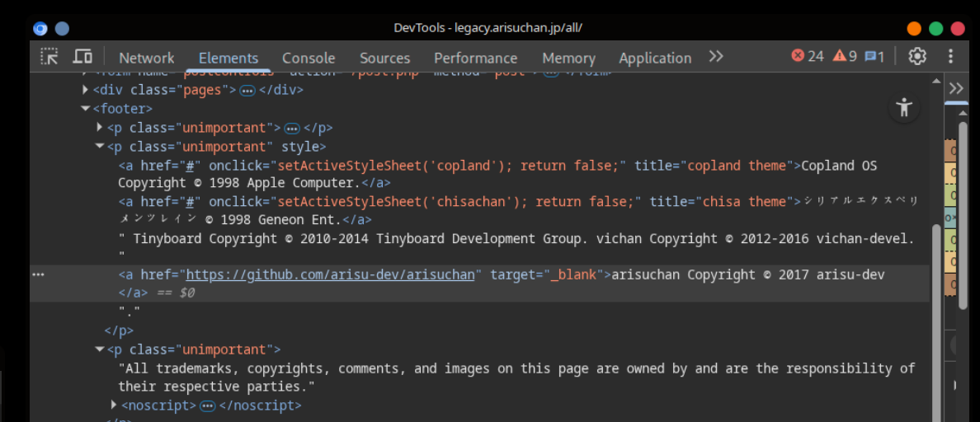Open the github.com/arisu-dev/arisuchan link
The width and height of the screenshot is (980, 422).
[330, 274]
